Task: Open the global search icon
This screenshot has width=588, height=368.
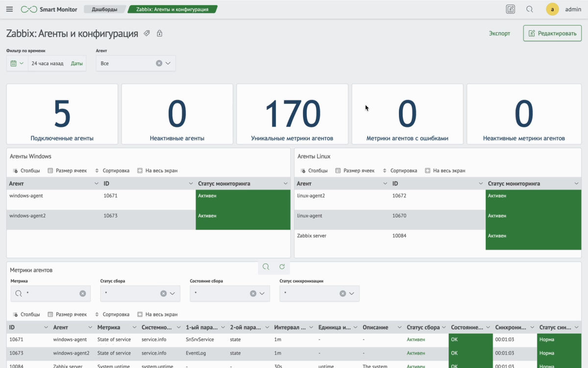Action: 530,9
